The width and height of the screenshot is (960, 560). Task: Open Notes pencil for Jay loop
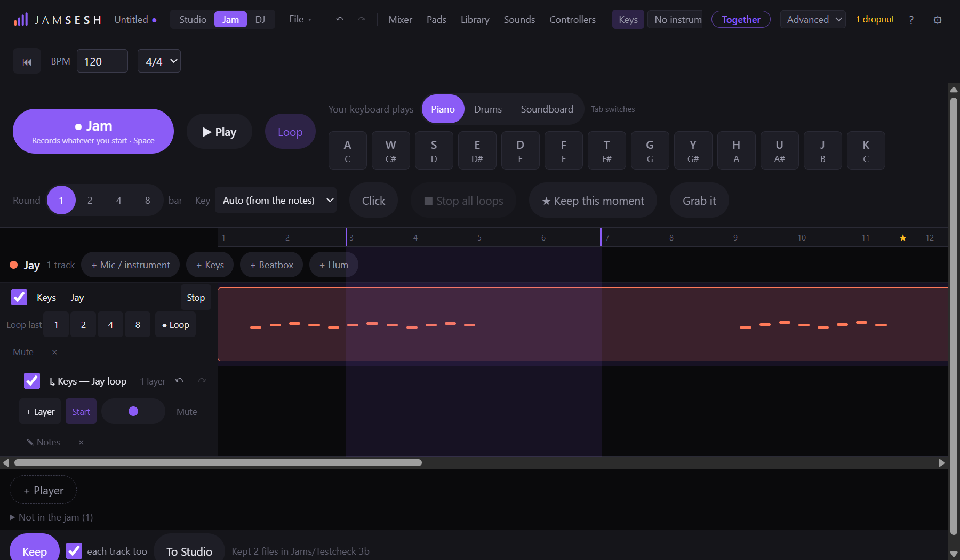click(43, 442)
